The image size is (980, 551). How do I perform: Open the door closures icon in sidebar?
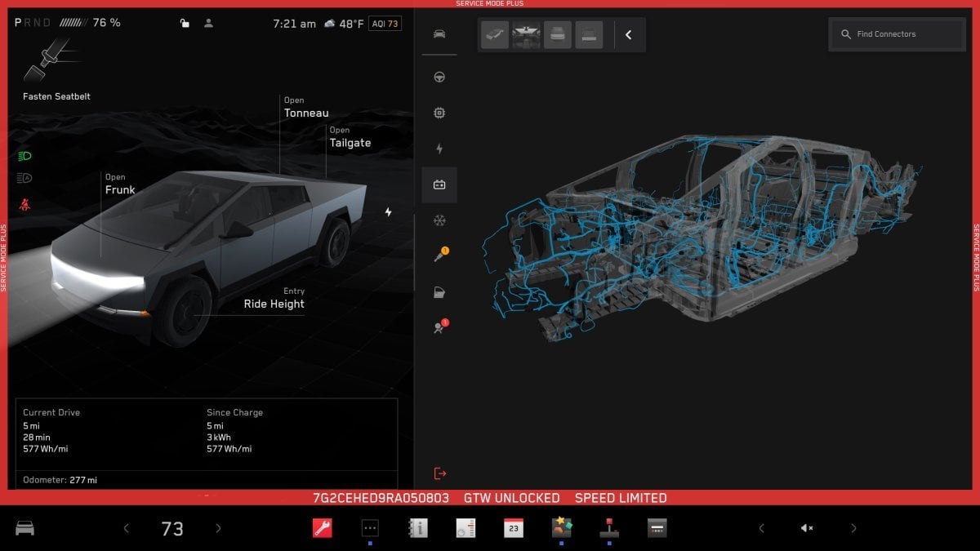(x=439, y=292)
